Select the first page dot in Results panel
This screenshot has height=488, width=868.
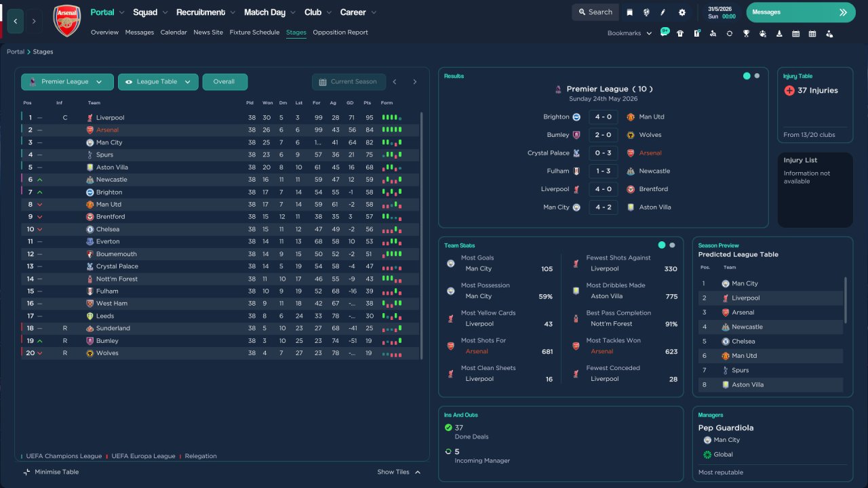(747, 76)
